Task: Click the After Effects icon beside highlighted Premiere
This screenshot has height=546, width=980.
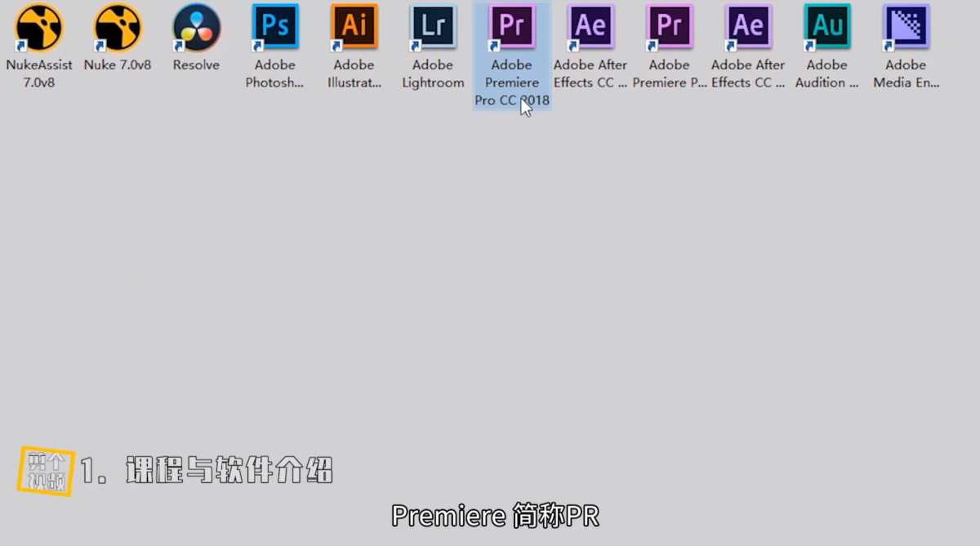Action: point(590,28)
